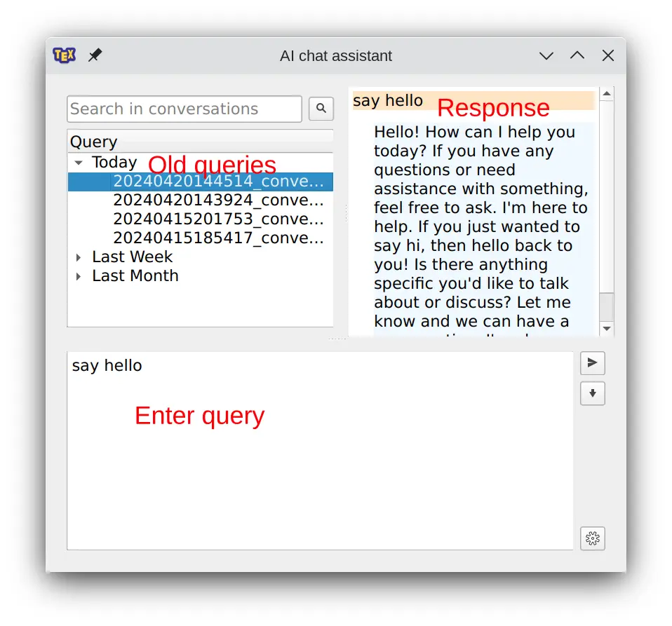672x626 pixels.
Task: Focus the Search in conversations field
Action: click(184, 109)
